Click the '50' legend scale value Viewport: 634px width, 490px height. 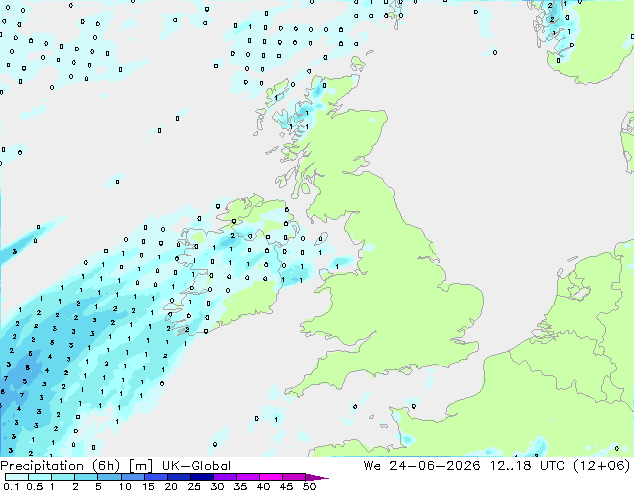(309, 486)
